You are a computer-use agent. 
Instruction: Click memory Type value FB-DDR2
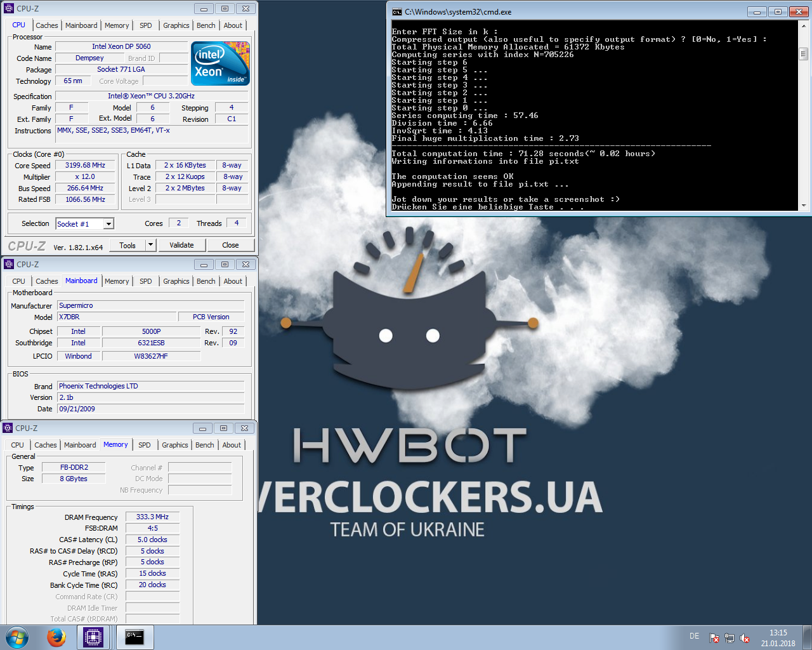pyautogui.click(x=74, y=467)
